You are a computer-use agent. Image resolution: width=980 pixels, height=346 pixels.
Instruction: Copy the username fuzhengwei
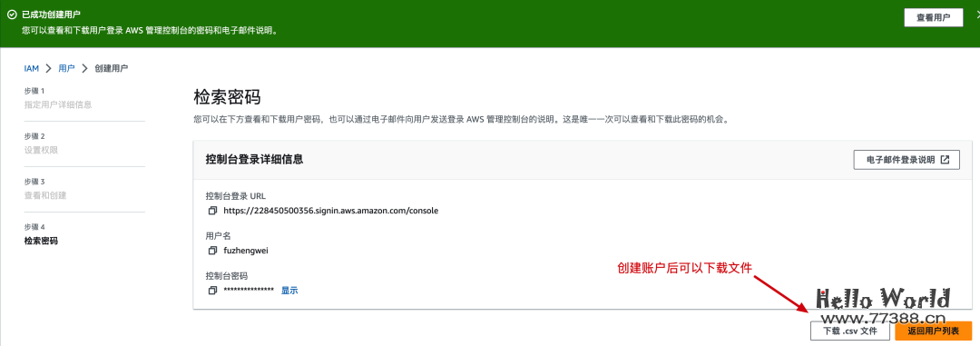point(212,251)
